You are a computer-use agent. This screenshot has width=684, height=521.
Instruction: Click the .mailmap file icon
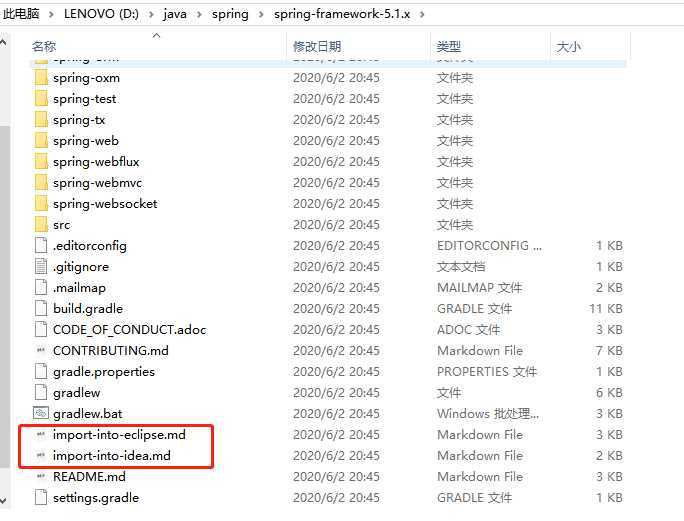point(41,288)
